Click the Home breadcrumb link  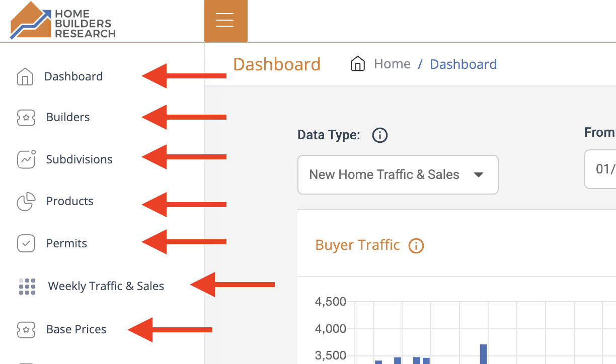[392, 64]
